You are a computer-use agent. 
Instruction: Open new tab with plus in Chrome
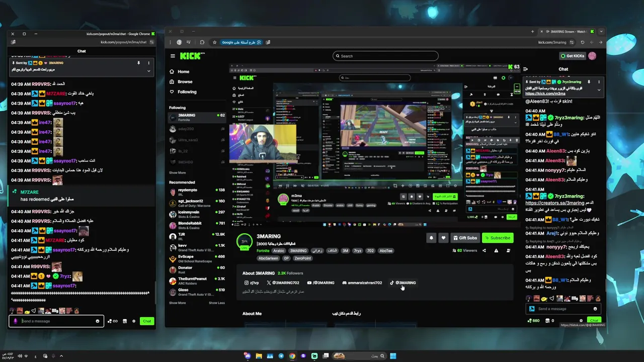point(532,31)
